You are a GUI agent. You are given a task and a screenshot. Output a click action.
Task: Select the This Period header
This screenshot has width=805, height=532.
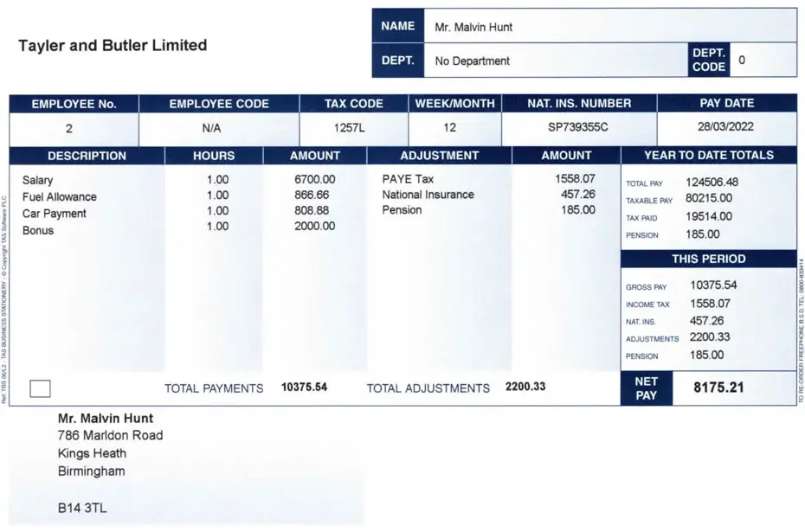click(x=709, y=259)
